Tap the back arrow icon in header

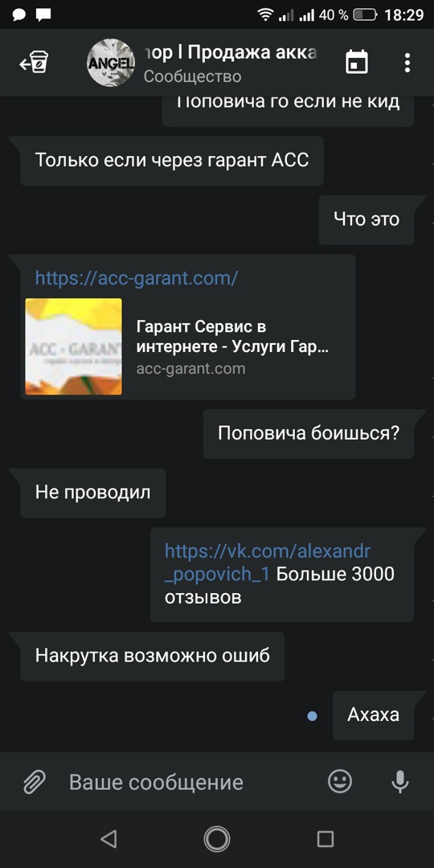[x=35, y=63]
